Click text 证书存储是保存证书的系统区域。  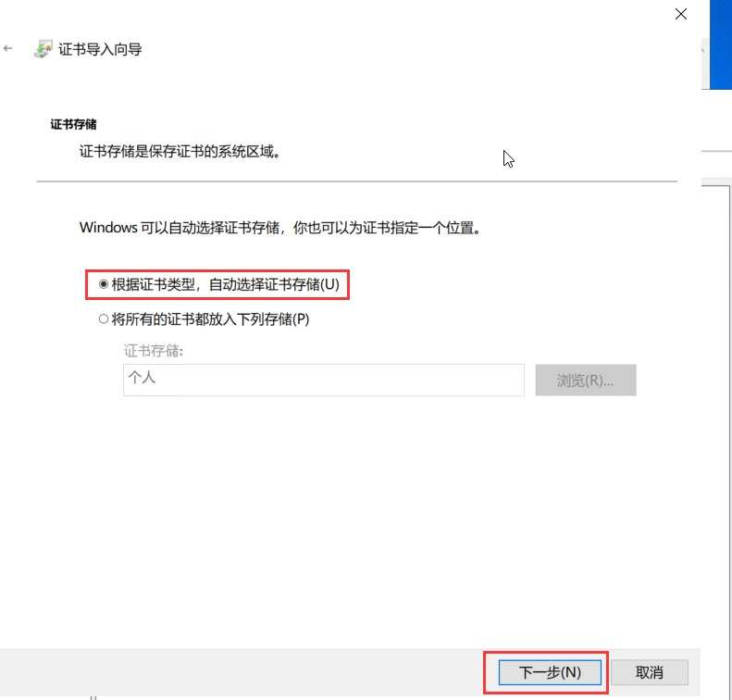(180, 151)
